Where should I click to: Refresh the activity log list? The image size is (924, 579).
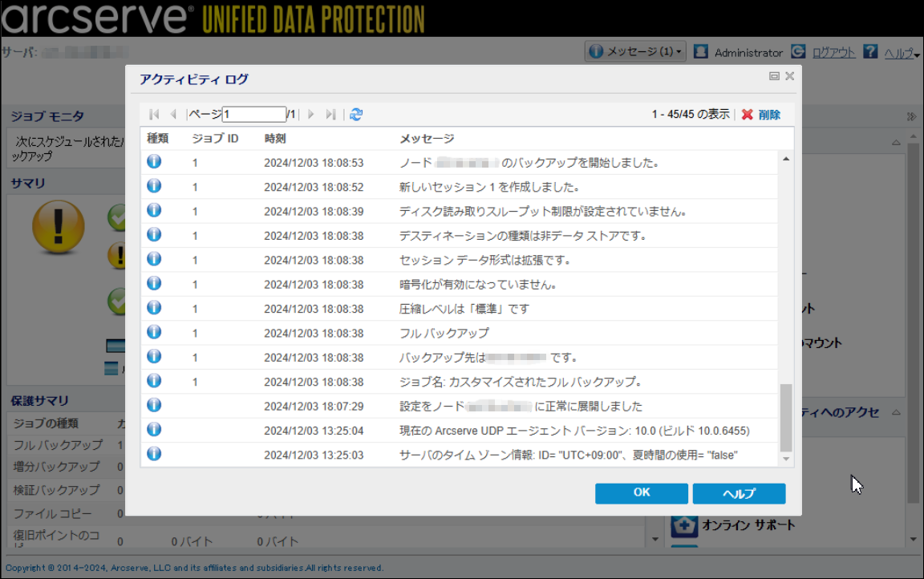pyautogui.click(x=356, y=114)
